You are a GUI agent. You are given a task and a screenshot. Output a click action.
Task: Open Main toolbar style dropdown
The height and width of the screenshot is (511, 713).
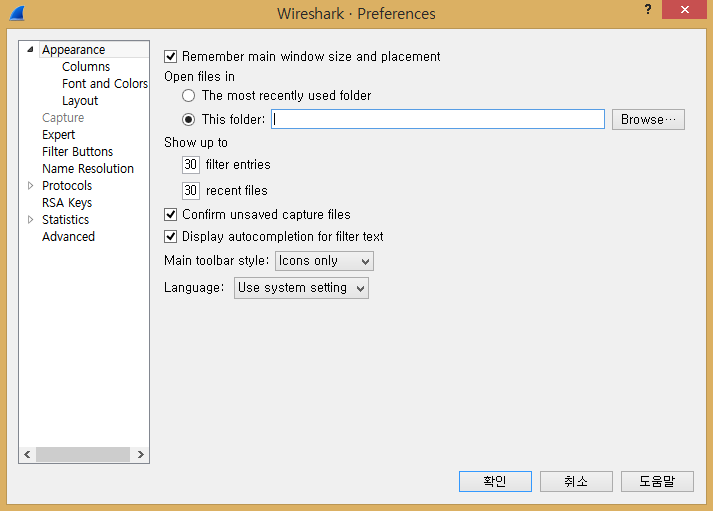click(324, 261)
